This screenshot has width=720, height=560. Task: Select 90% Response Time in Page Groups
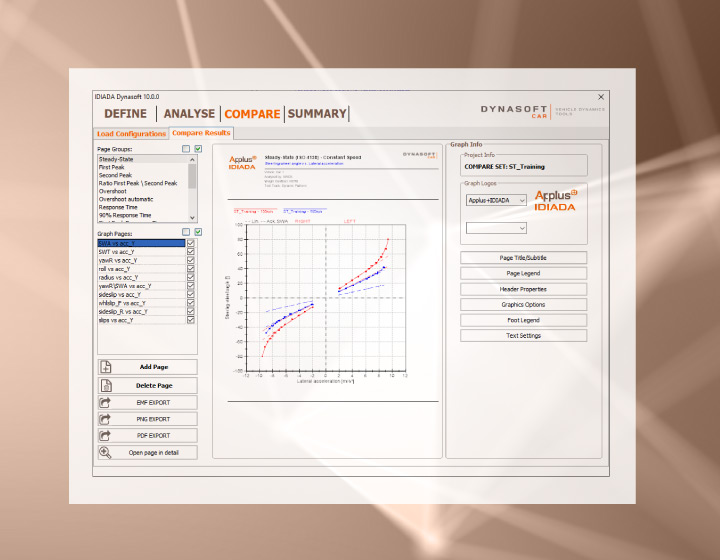click(143, 215)
